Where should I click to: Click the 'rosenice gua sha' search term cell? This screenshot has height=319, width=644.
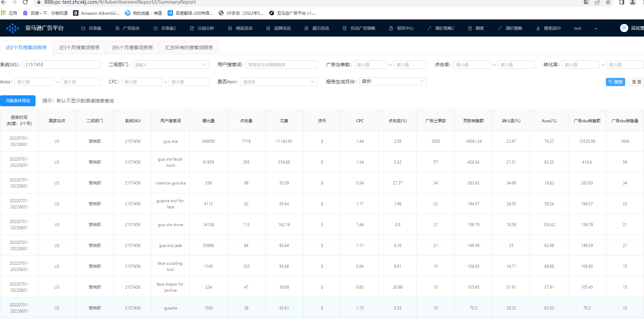click(x=171, y=183)
